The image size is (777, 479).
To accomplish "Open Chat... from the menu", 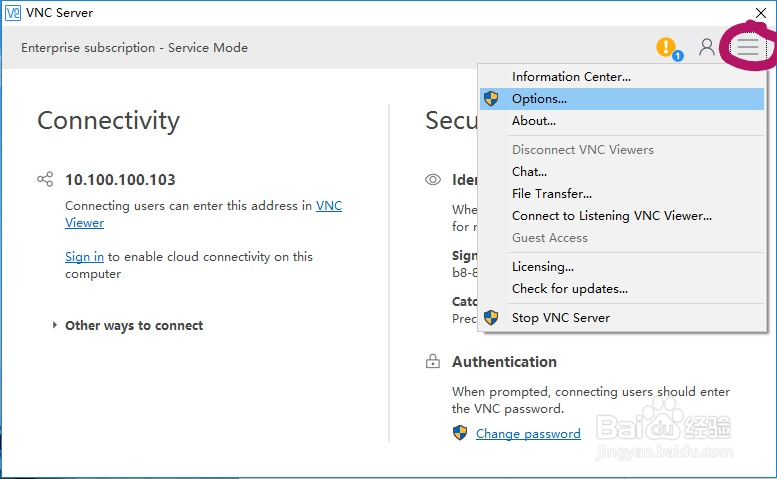I will coord(529,172).
